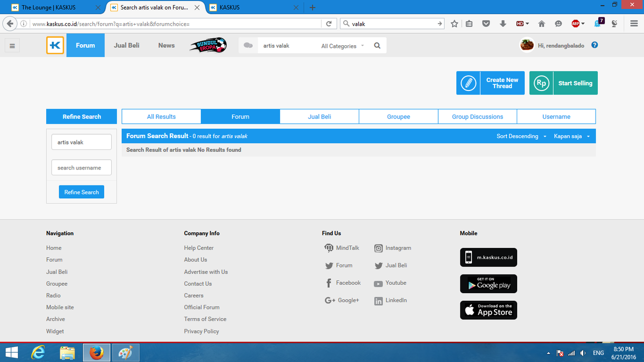
Task: Open the Kapan saja time dropdown
Action: click(x=572, y=136)
